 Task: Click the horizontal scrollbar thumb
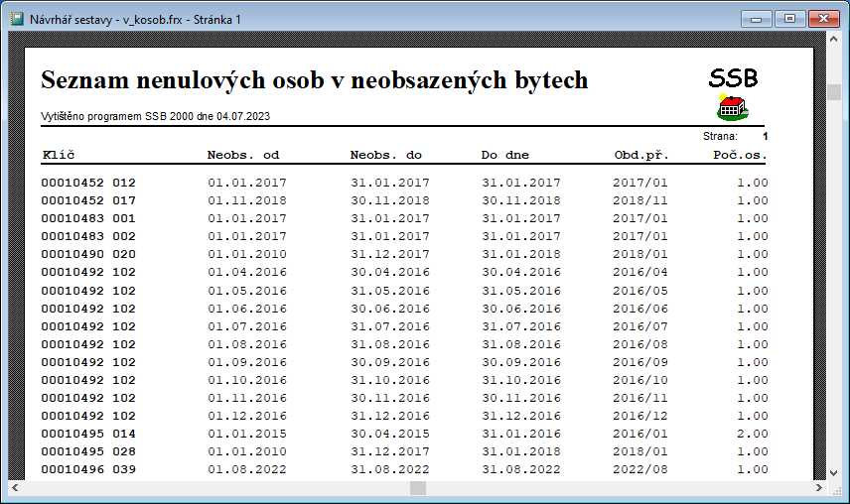tap(418, 488)
